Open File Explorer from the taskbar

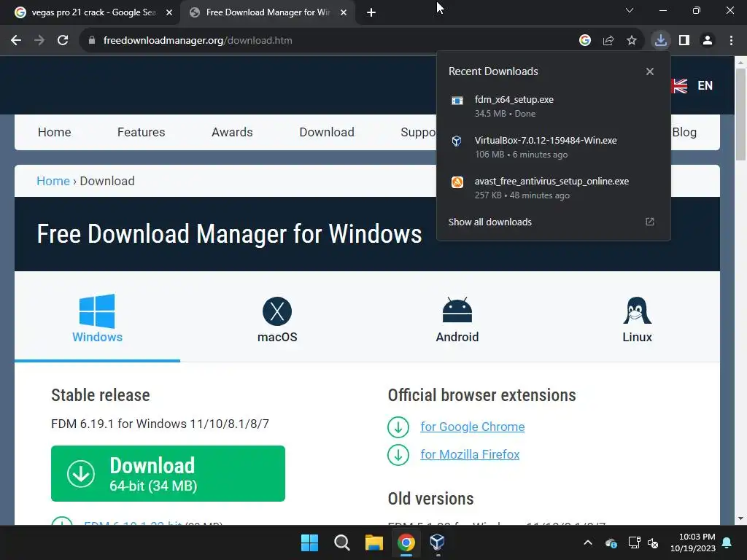point(374,542)
